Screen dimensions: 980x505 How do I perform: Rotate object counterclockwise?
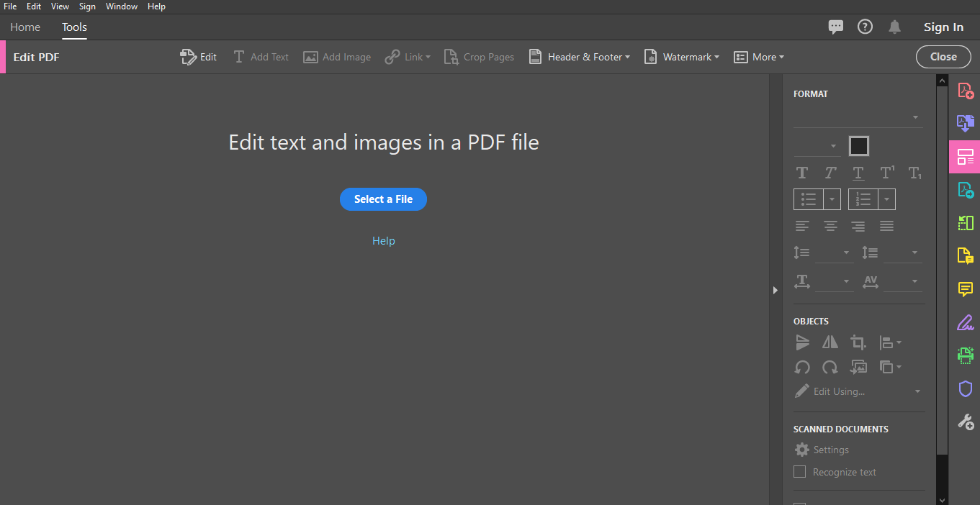[802, 368]
